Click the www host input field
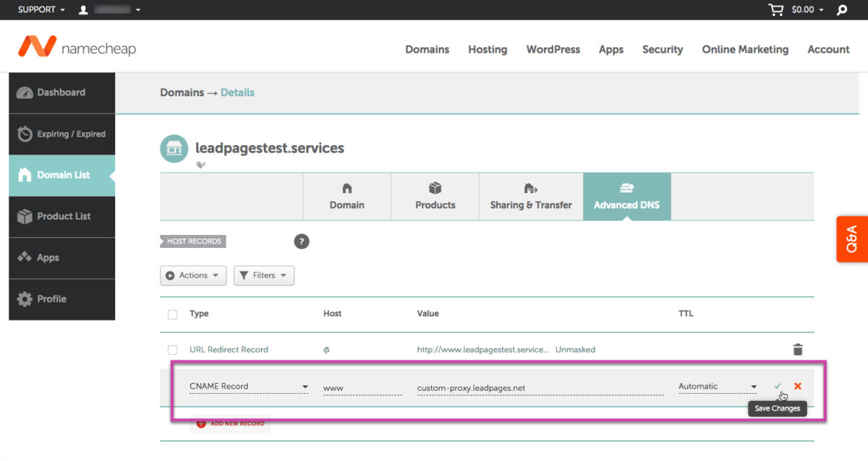 (x=362, y=387)
